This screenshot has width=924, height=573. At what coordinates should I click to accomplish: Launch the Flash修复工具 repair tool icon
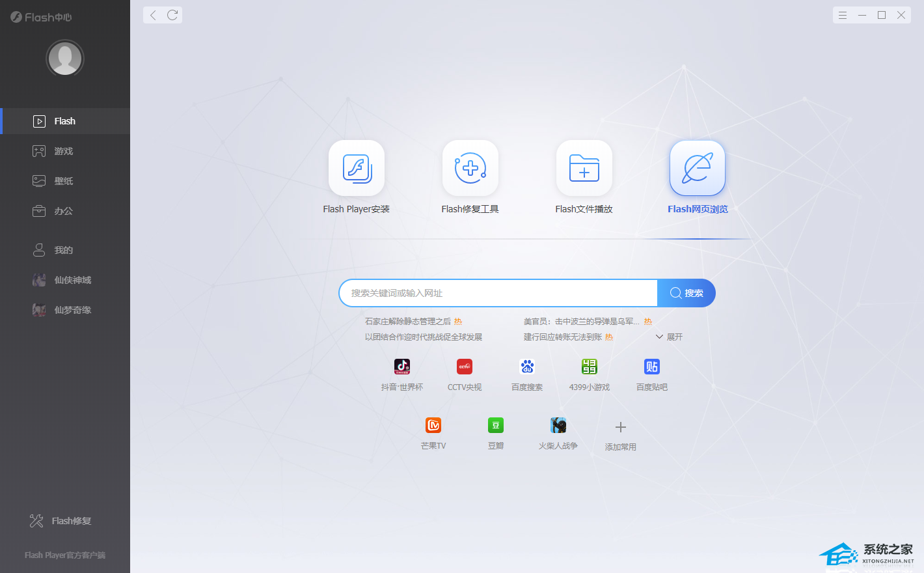[x=470, y=168]
